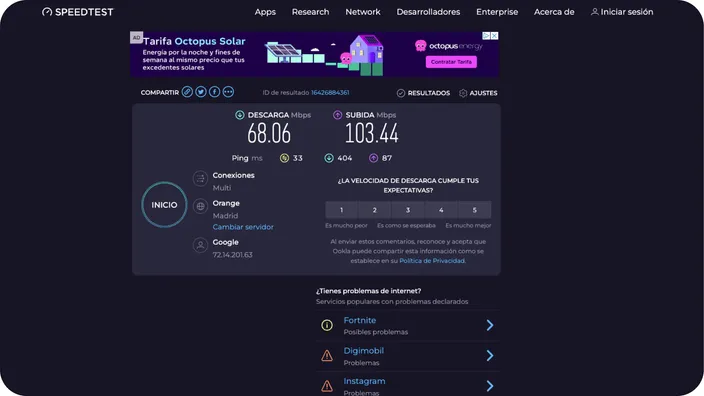Image resolution: width=704 pixels, height=396 pixels.
Task: Expand the Fortnite row chevron
Action: tap(490, 325)
